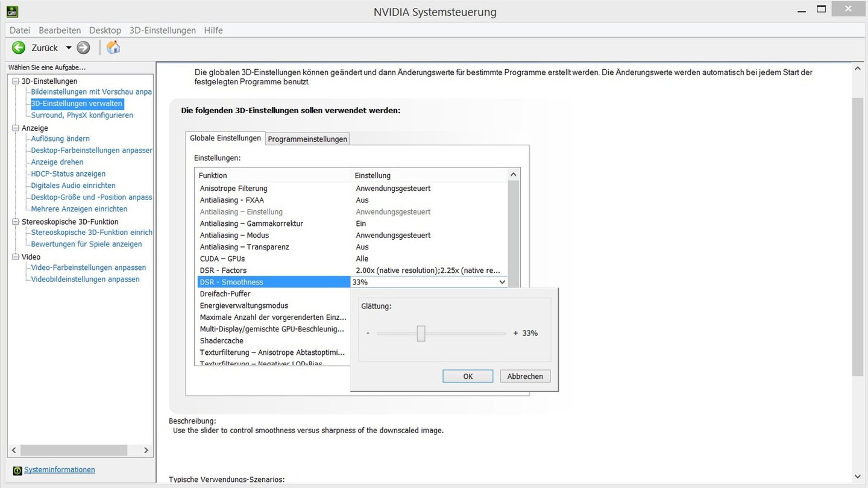Click the Funktion column header
This screenshot has width=868, height=488.
pyautogui.click(x=274, y=175)
